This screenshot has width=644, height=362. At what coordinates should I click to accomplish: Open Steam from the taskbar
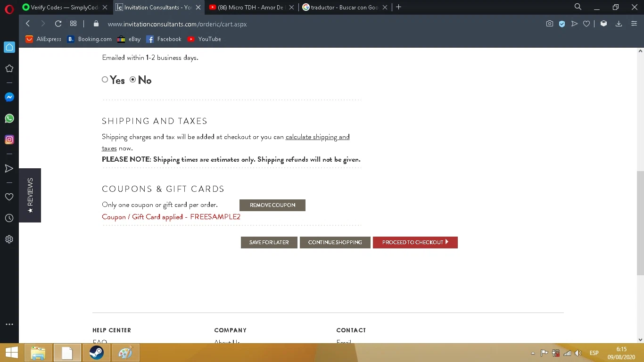(x=96, y=353)
